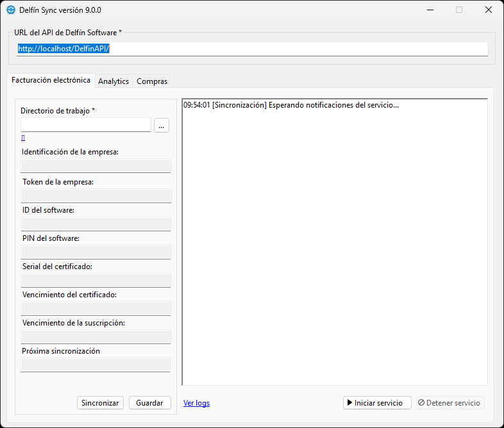Click the Próxima sincronización field
Viewport: 504px width, 428px height.
point(95,365)
